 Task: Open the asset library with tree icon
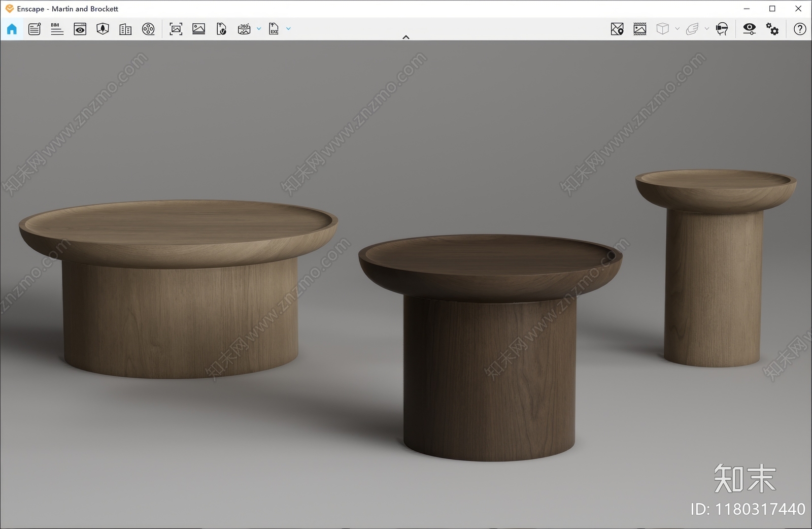(103, 29)
